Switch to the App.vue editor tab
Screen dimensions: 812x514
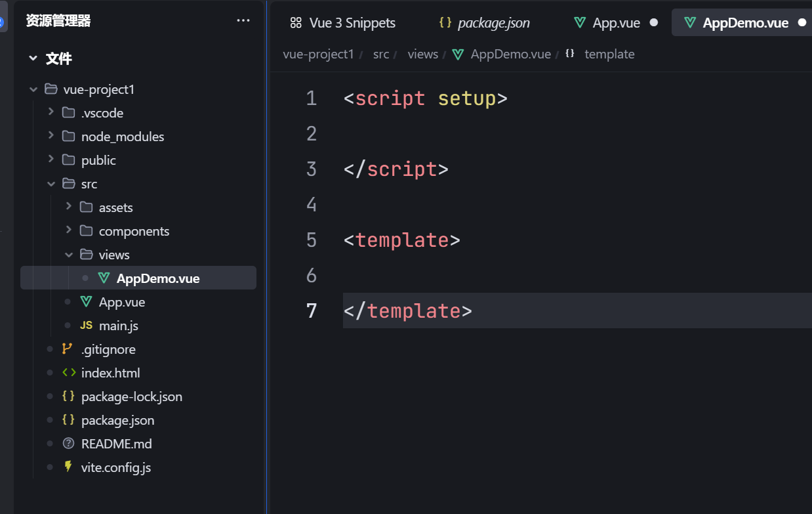(616, 22)
